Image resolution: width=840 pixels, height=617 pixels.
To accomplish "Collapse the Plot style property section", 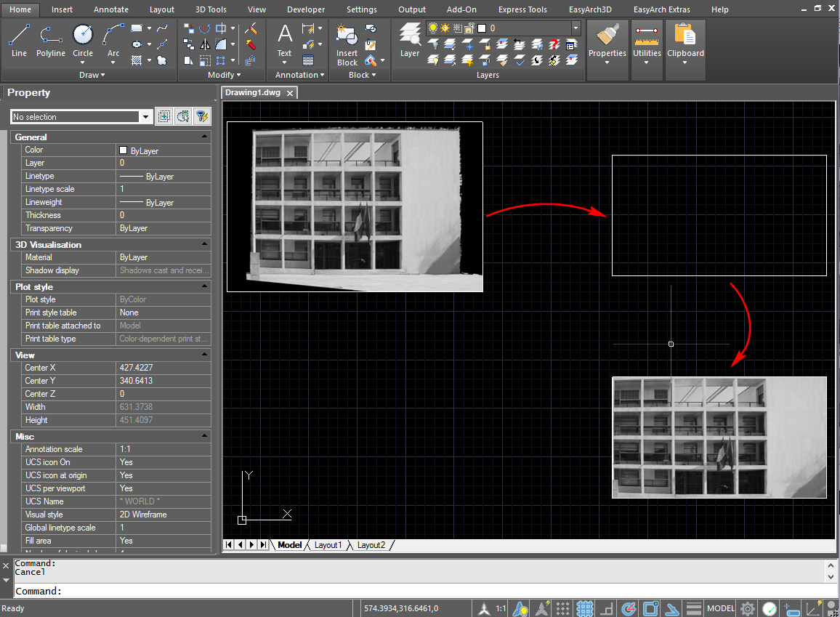I will tap(204, 286).
